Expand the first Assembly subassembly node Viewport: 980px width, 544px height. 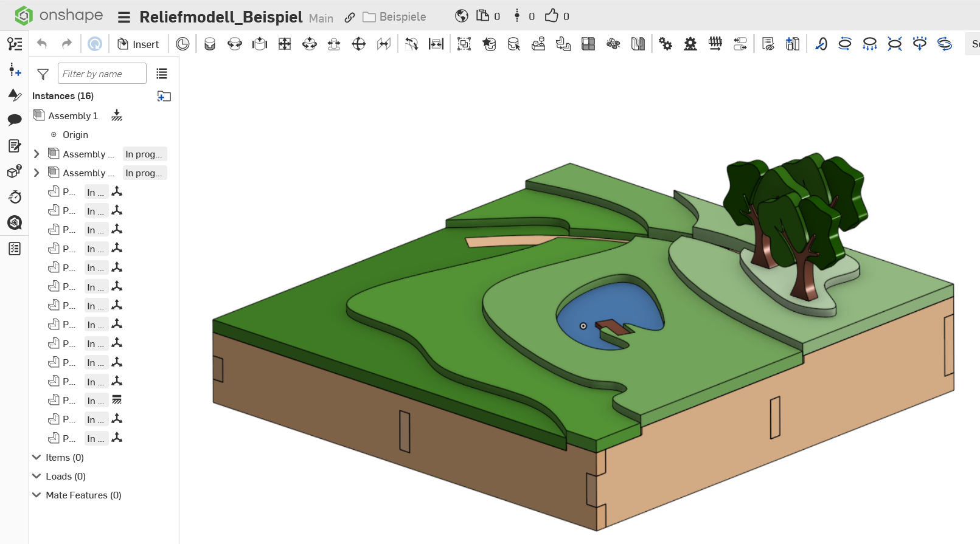(36, 154)
